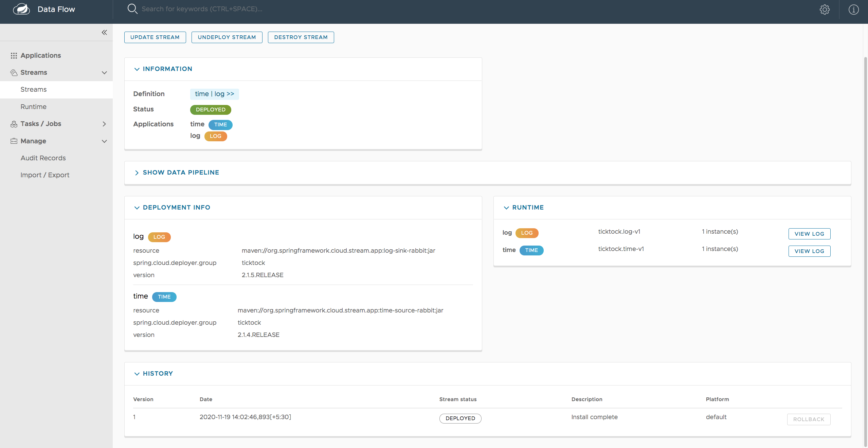View log for ticktock.log-v1
Image resolution: width=868 pixels, height=448 pixels.
pos(809,234)
